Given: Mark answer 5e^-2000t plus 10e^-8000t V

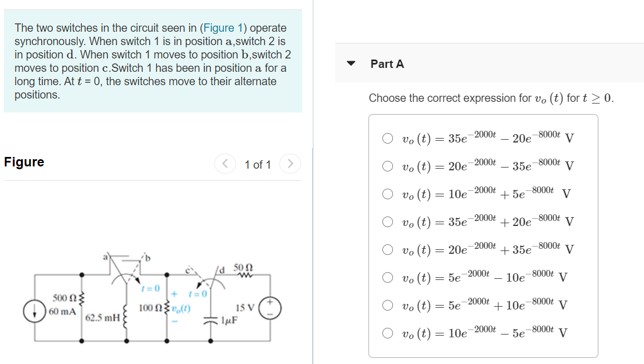Looking at the screenshot, I should click(x=387, y=305).
